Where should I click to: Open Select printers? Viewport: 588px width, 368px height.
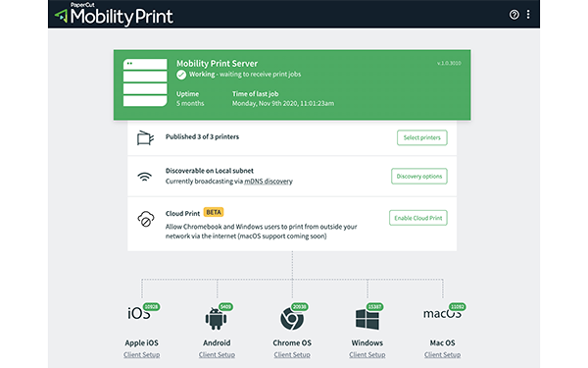pos(421,137)
